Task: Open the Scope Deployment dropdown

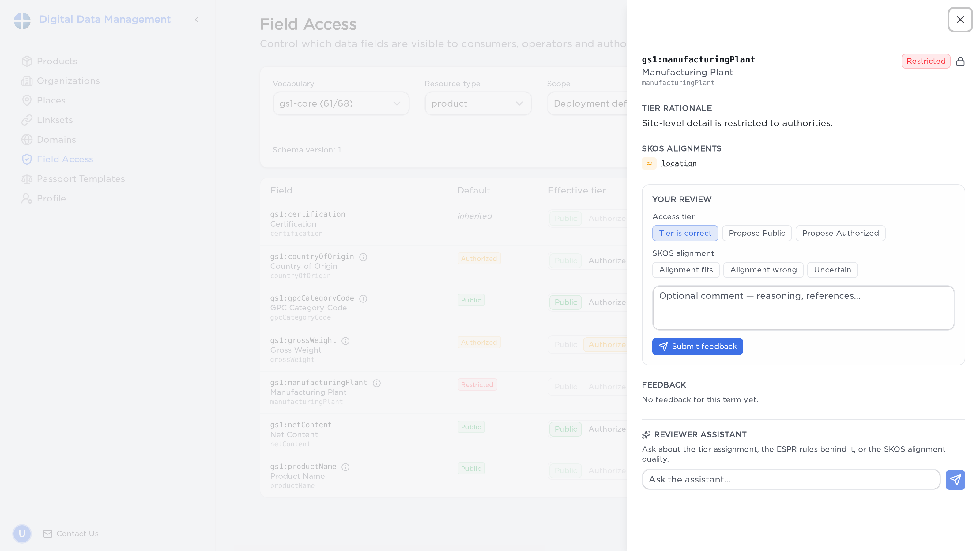Action: (x=588, y=103)
